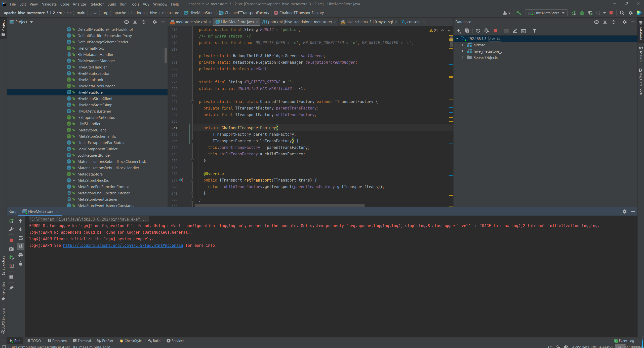The height and width of the screenshot is (348, 644).
Task: Refresh the database connection
Action: click(x=478, y=31)
